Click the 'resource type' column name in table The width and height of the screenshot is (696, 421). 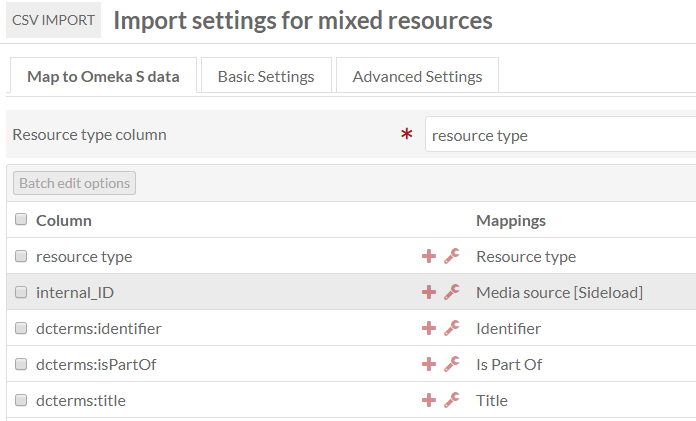click(x=84, y=257)
